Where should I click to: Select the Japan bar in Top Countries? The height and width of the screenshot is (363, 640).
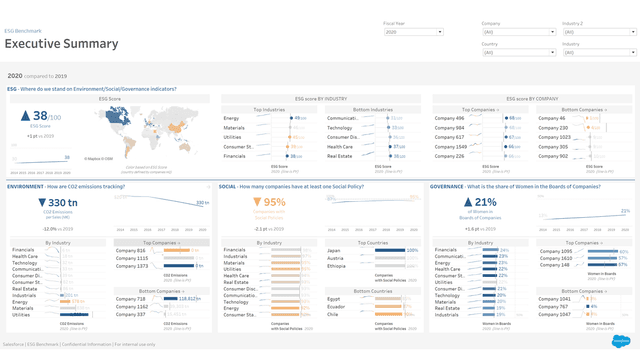[x=390, y=250]
